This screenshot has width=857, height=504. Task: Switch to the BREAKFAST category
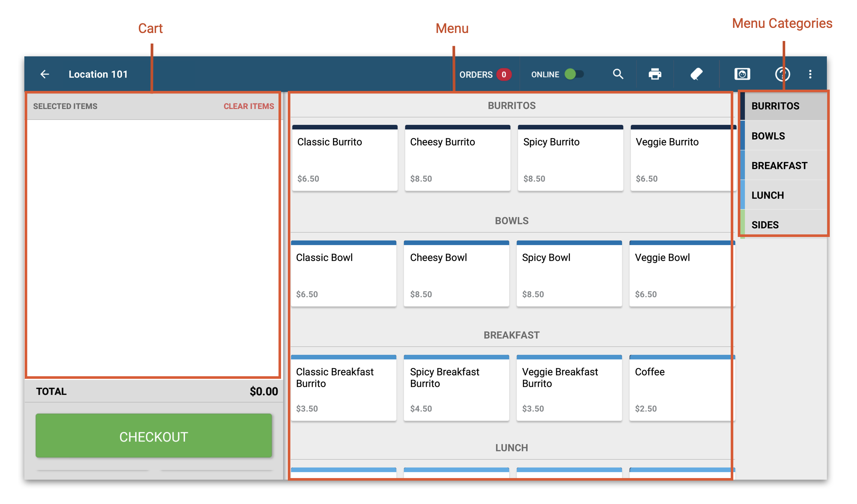[784, 166]
